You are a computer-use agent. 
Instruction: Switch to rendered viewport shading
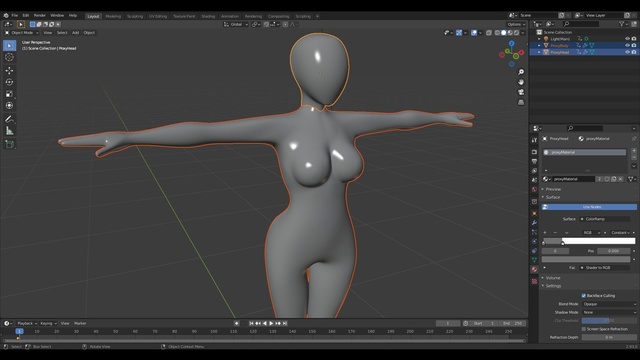click(x=517, y=33)
